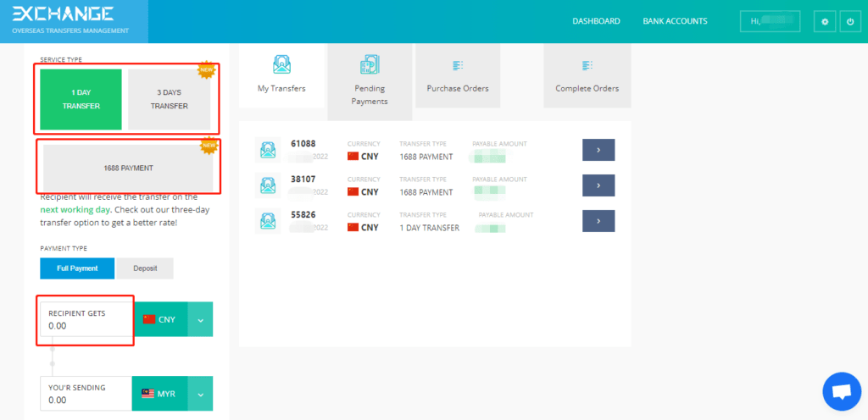Image resolution: width=868 pixels, height=420 pixels.
Task: Click the power logout icon
Action: (850, 21)
